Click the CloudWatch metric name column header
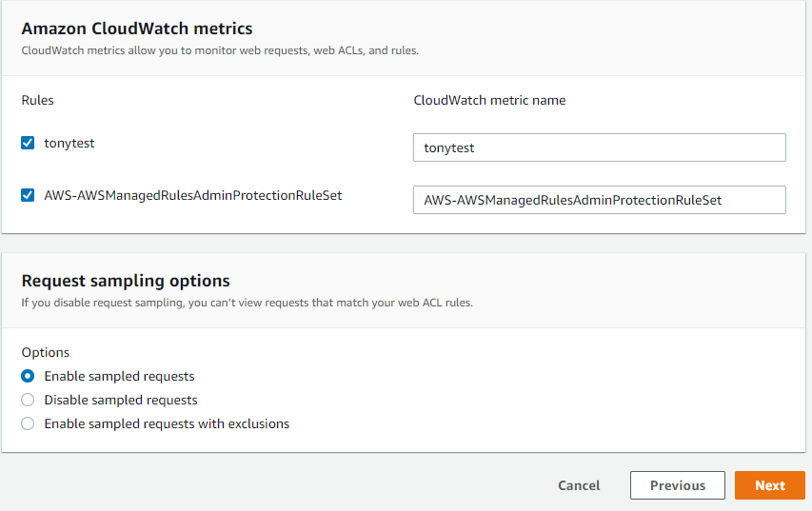The width and height of the screenshot is (812, 511). pos(489,100)
